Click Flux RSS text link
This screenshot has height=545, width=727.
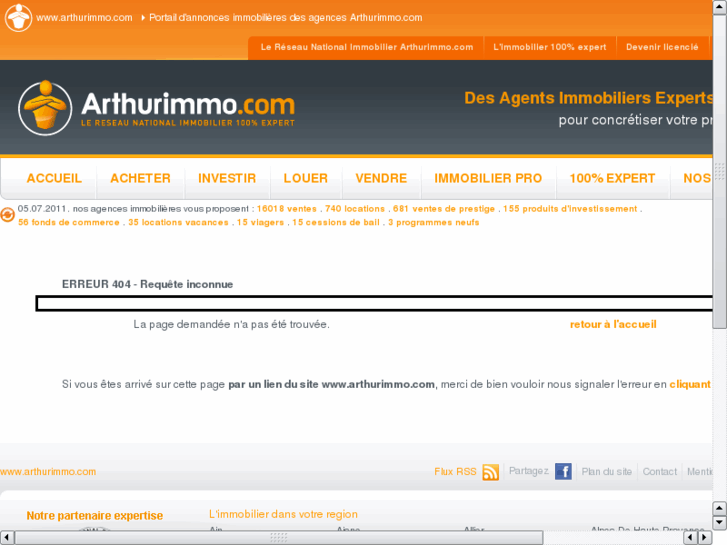(455, 472)
